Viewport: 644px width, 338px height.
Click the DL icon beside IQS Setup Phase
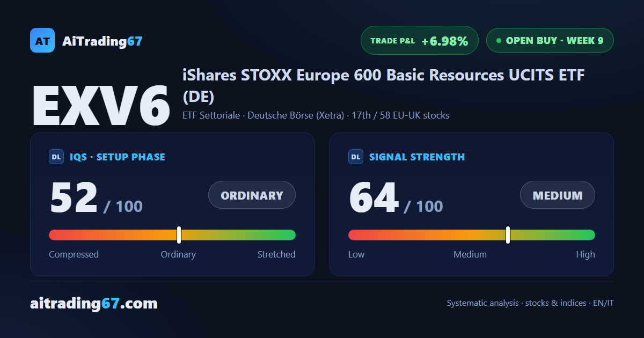(56, 157)
